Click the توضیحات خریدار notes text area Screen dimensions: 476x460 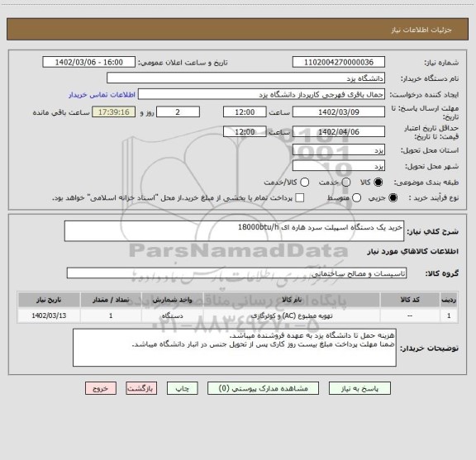235,348
